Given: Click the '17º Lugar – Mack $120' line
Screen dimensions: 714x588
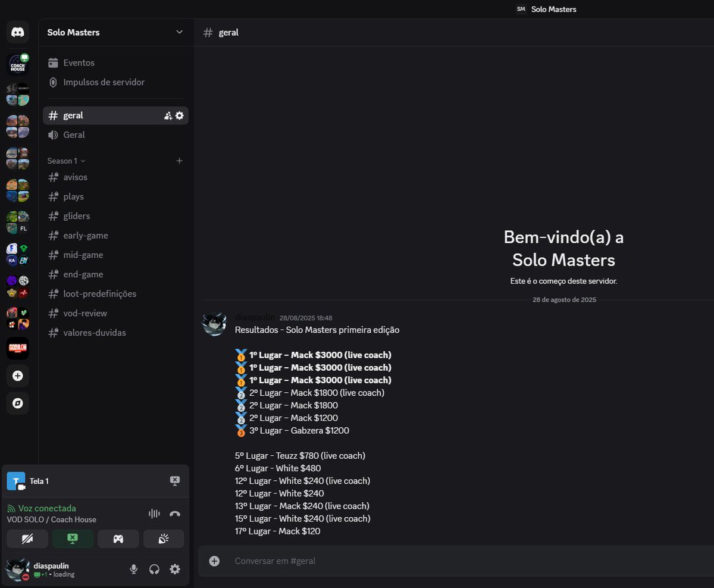Looking at the screenshot, I should (277, 531).
